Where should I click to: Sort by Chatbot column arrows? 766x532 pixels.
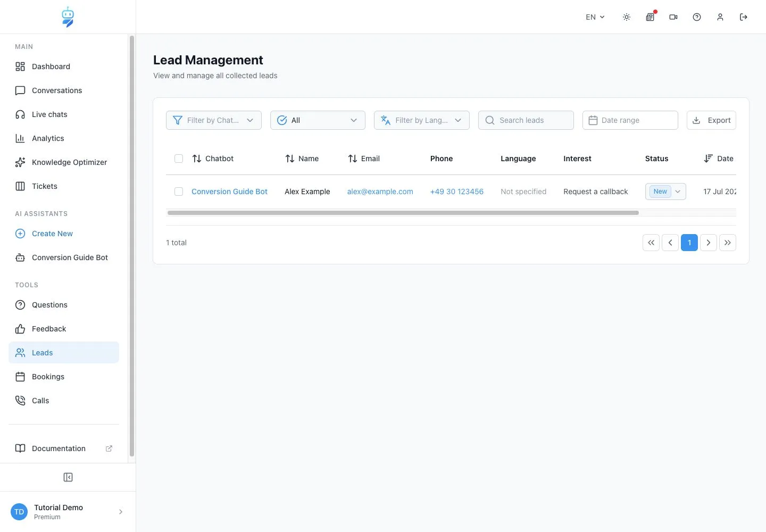197,159
